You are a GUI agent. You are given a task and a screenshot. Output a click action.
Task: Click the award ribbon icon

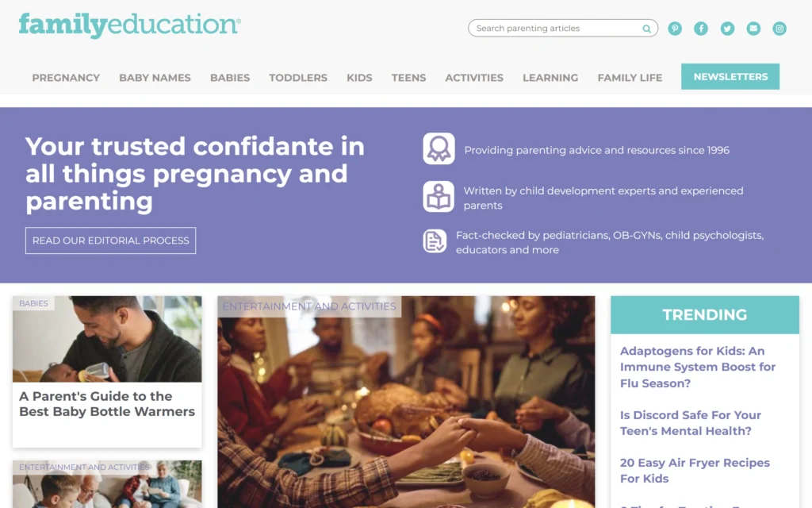click(x=439, y=148)
